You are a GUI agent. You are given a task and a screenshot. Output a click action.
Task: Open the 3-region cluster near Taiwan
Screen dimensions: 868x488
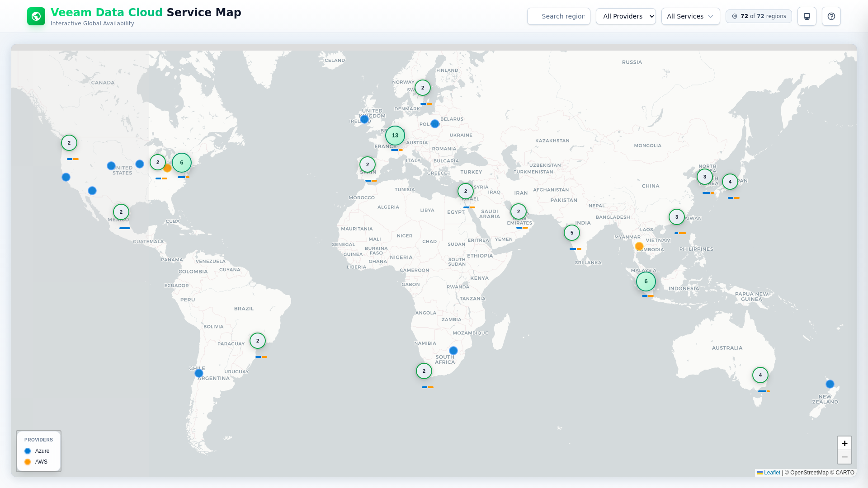[x=677, y=217]
